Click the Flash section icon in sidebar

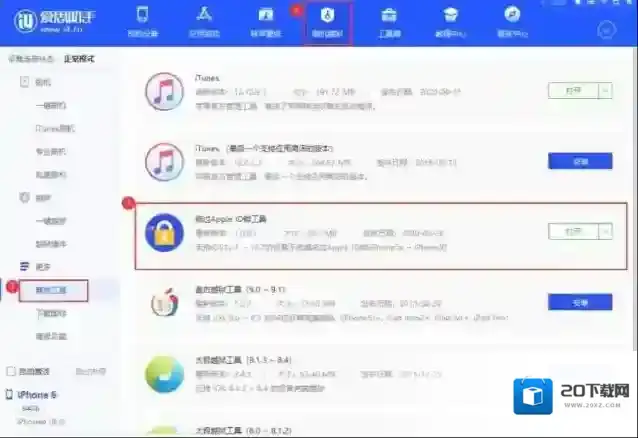pos(24,82)
